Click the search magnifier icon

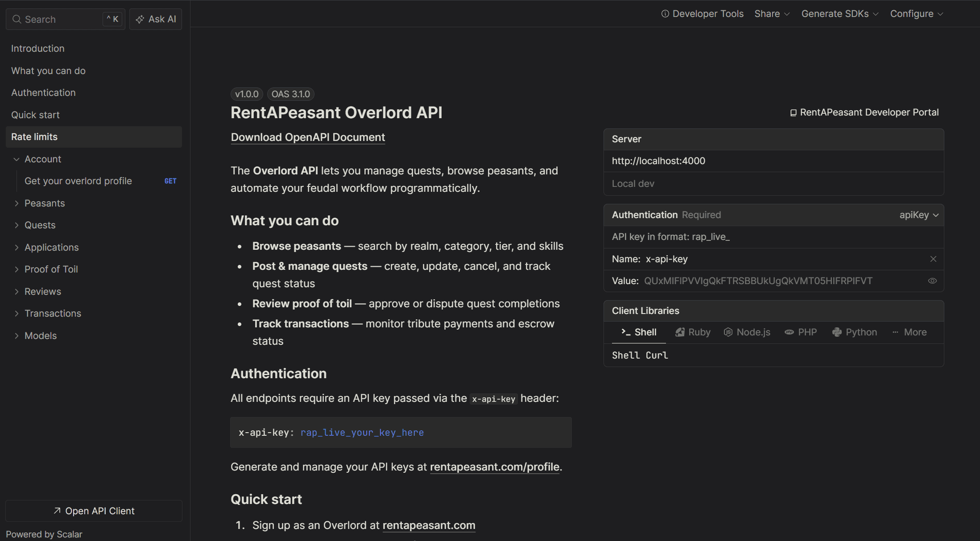pyautogui.click(x=17, y=19)
